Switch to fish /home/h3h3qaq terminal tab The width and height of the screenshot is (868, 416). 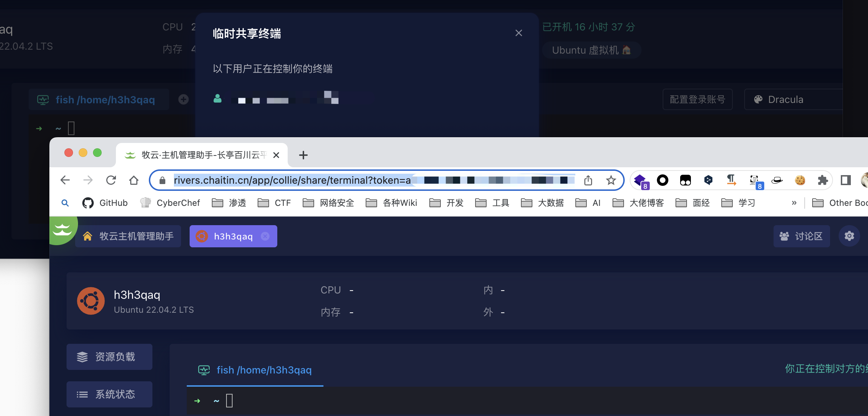[x=255, y=370]
